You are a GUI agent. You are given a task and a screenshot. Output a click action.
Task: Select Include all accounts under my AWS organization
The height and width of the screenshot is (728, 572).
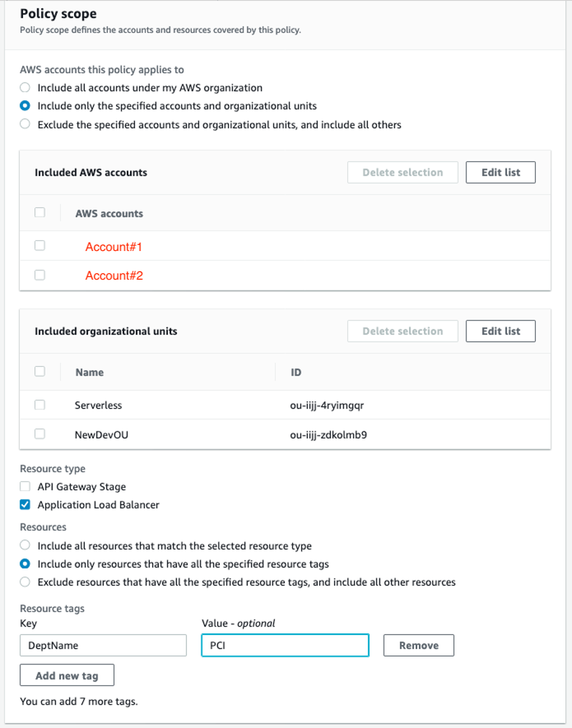25,87
